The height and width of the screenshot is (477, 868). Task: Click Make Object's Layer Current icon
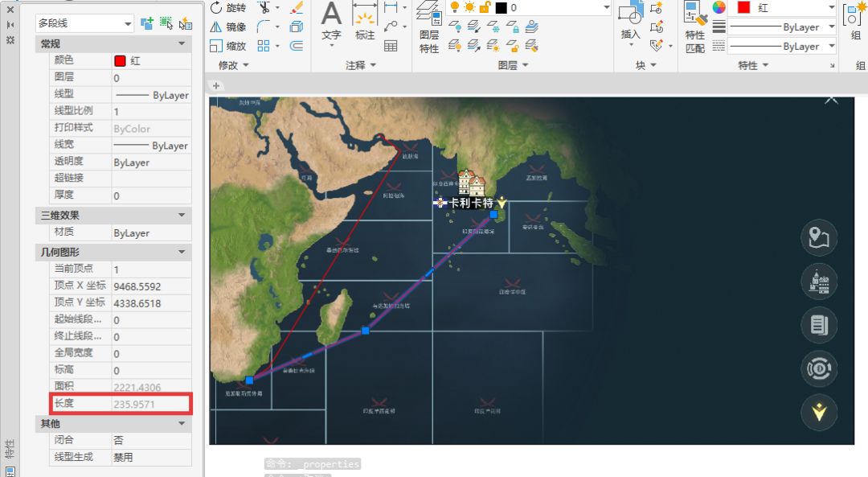point(531,27)
